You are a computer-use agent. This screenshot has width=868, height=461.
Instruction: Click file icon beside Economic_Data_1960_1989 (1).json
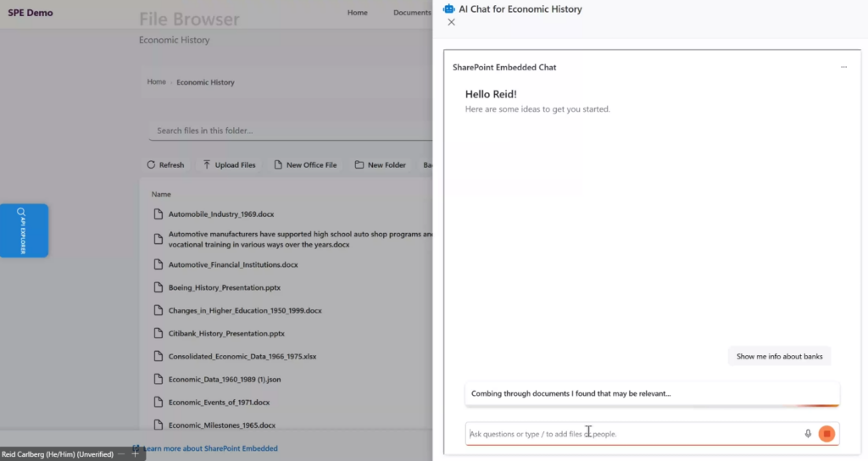coord(159,380)
